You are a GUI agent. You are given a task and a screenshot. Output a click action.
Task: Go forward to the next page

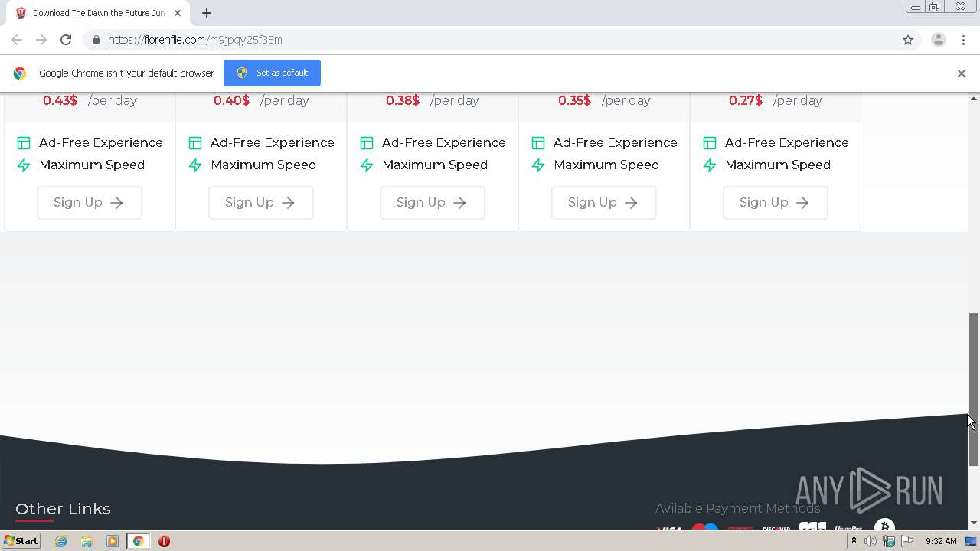coord(41,40)
